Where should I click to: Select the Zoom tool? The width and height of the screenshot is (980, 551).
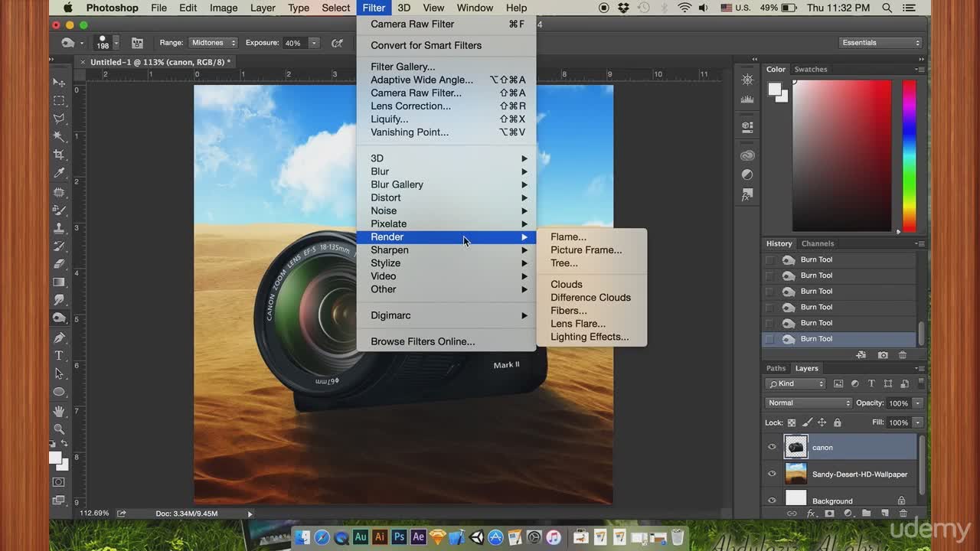click(59, 429)
